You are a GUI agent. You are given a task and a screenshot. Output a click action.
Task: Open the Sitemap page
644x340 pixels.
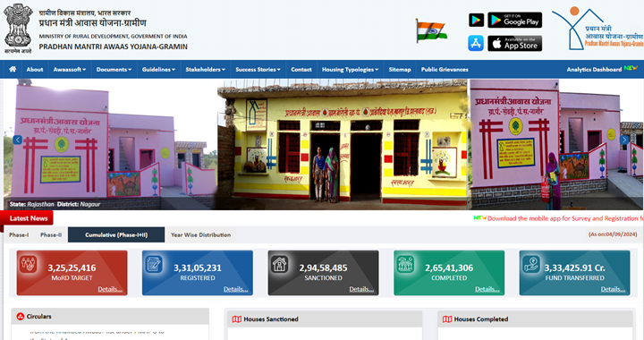(400, 70)
